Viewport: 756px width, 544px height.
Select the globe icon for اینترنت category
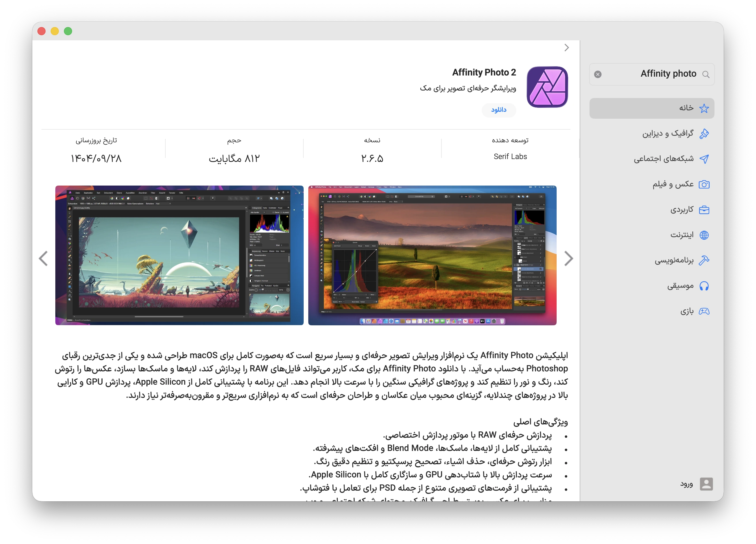coord(705,235)
